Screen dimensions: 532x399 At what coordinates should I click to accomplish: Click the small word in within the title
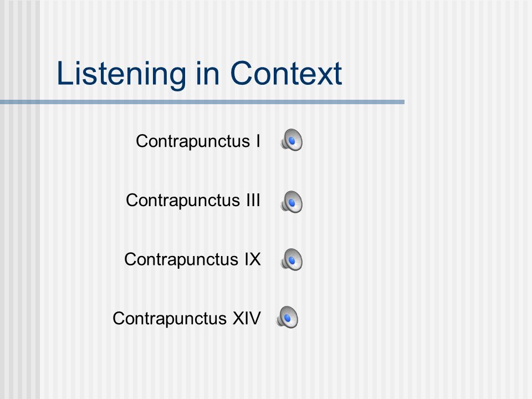point(207,73)
